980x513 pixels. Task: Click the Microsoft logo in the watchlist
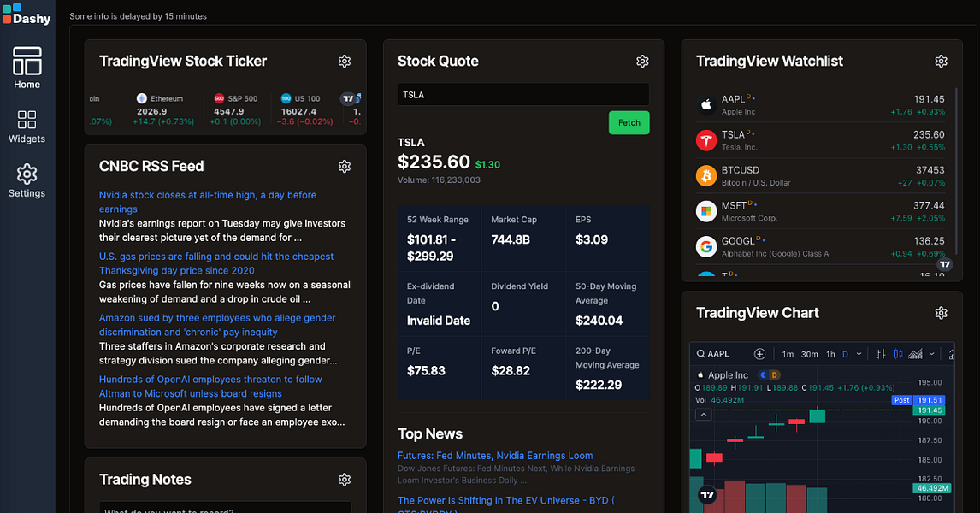tap(706, 211)
